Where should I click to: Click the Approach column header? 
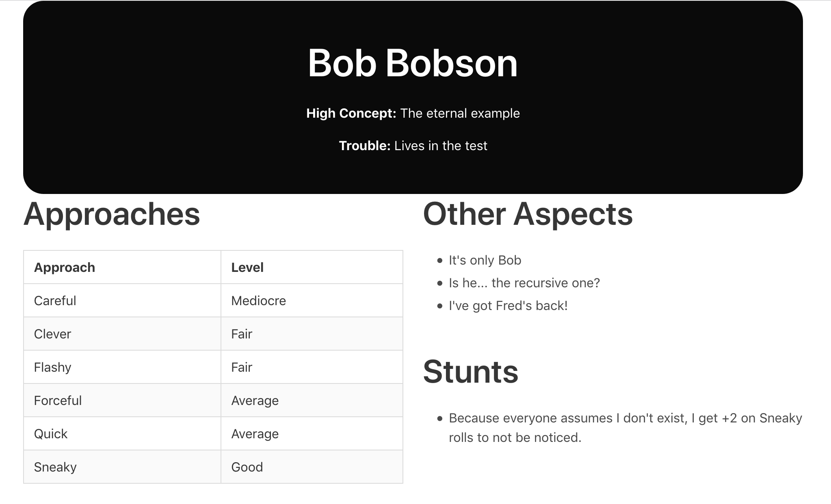pyautogui.click(x=65, y=267)
